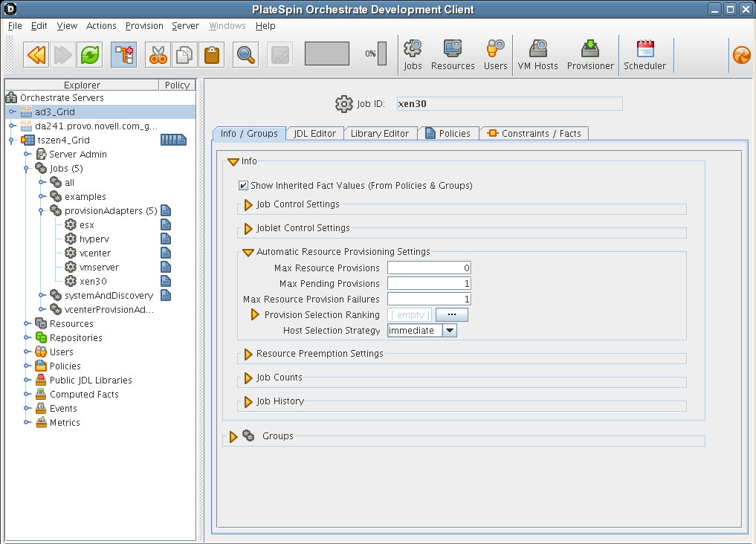756x544 pixels.
Task: Open the Help menu
Action: tap(265, 26)
